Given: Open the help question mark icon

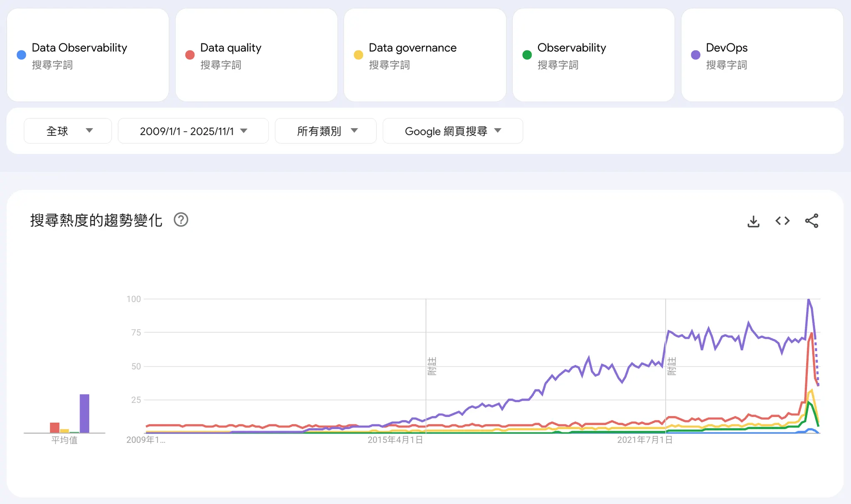Looking at the screenshot, I should click(x=181, y=220).
